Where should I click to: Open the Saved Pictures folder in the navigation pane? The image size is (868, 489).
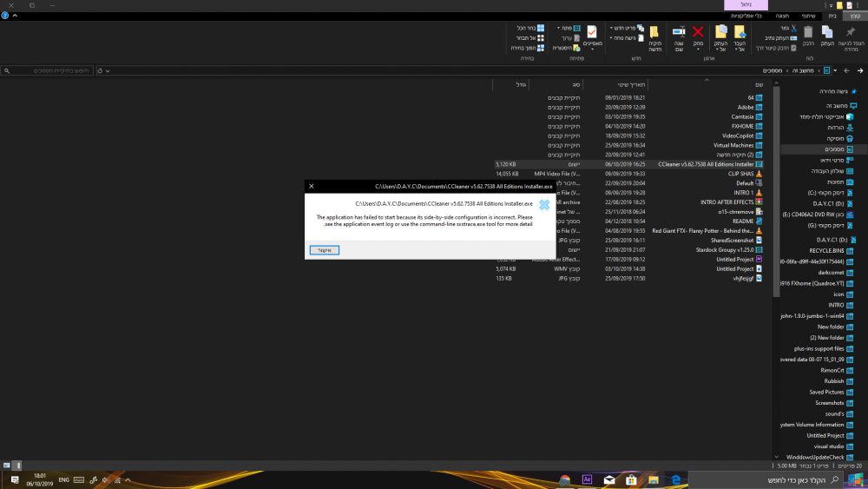click(831, 392)
